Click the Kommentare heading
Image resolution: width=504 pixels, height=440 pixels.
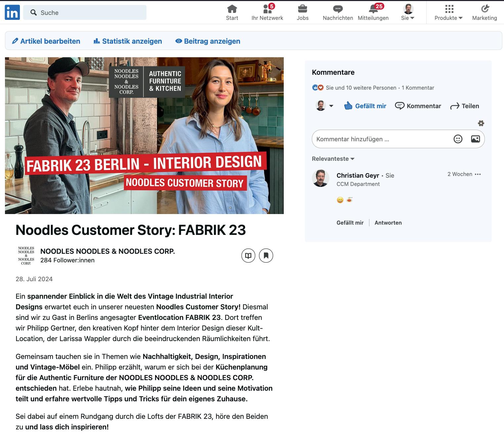pyautogui.click(x=333, y=72)
